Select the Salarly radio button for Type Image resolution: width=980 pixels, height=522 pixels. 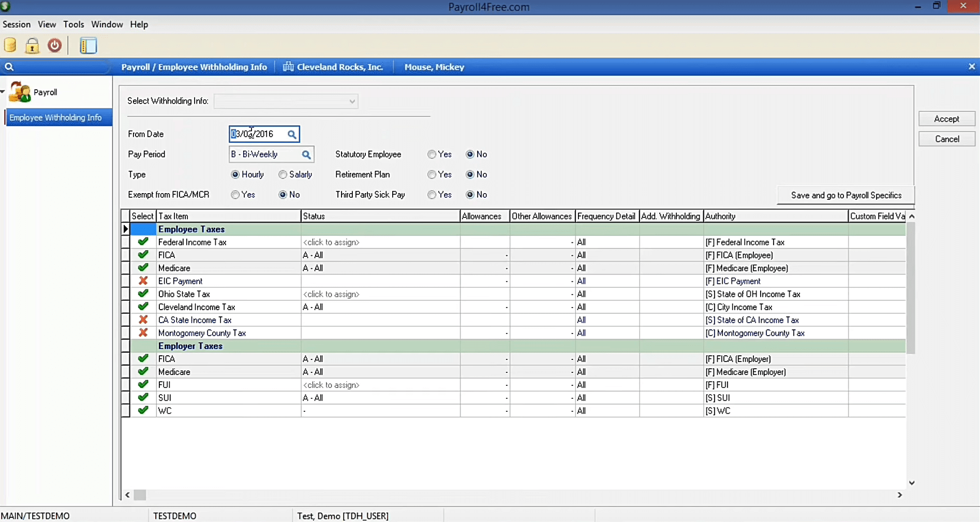click(x=283, y=175)
